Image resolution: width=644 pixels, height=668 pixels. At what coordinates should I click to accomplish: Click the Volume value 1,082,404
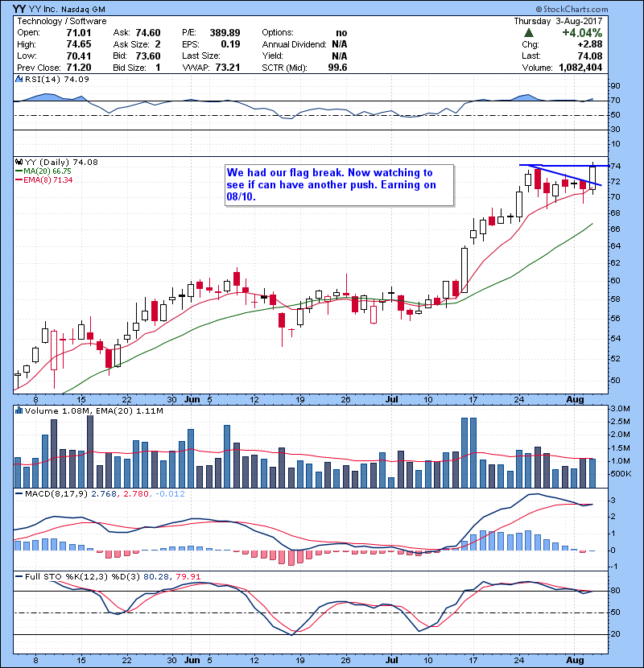[x=580, y=68]
